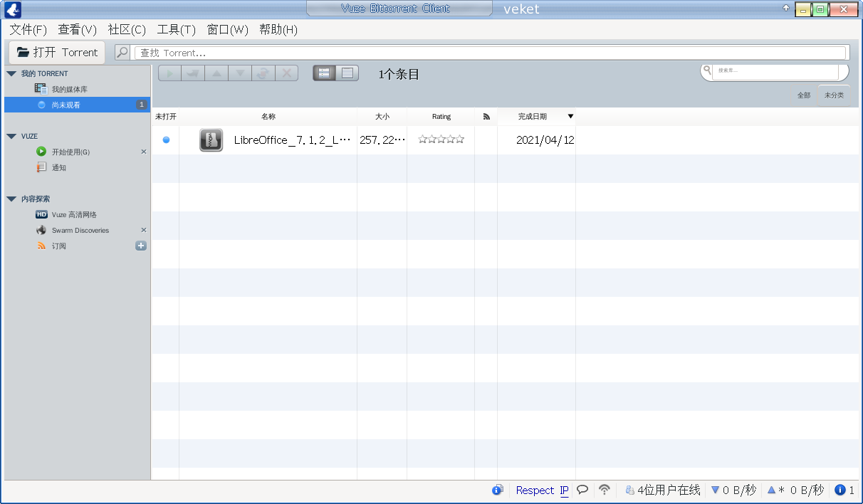The image size is (863, 504).
Task: Switch to the compact list view
Action: [347, 73]
